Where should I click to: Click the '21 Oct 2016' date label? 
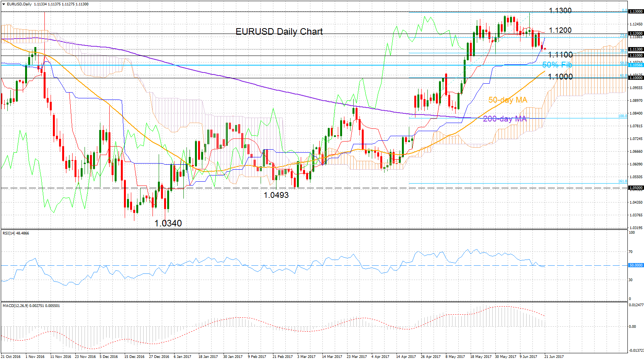11,357
